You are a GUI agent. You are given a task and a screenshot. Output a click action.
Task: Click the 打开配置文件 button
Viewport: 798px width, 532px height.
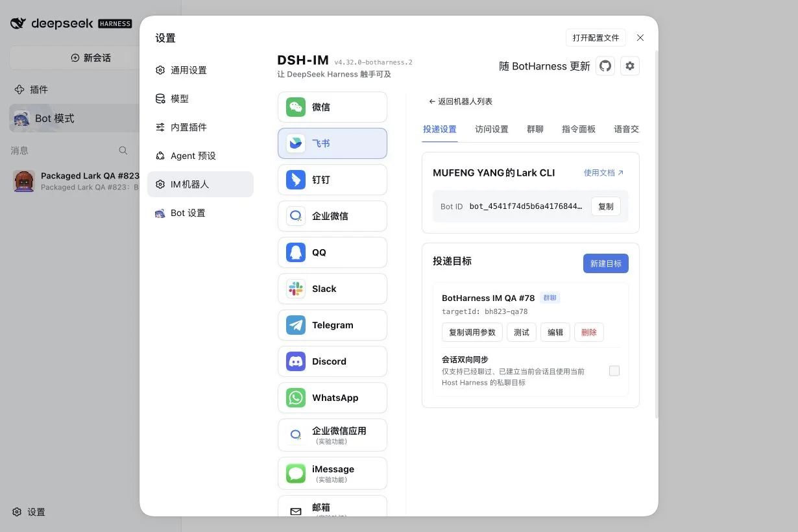[596, 38]
